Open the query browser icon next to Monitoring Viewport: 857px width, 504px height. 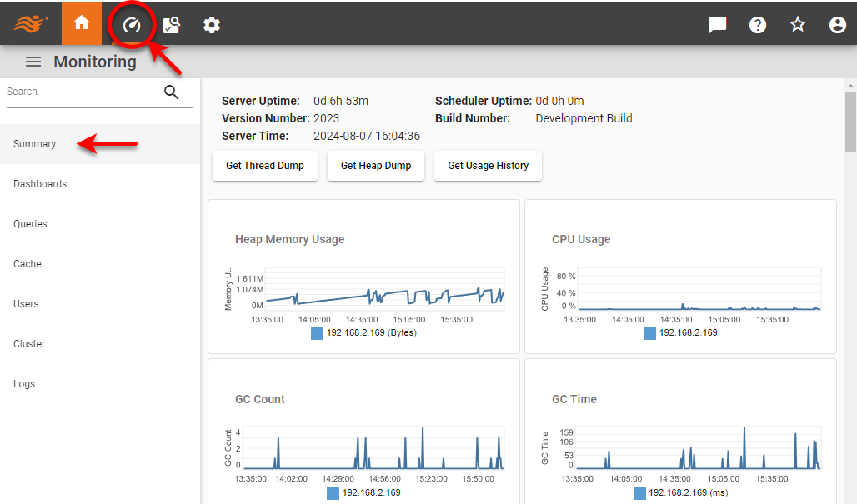tap(171, 24)
